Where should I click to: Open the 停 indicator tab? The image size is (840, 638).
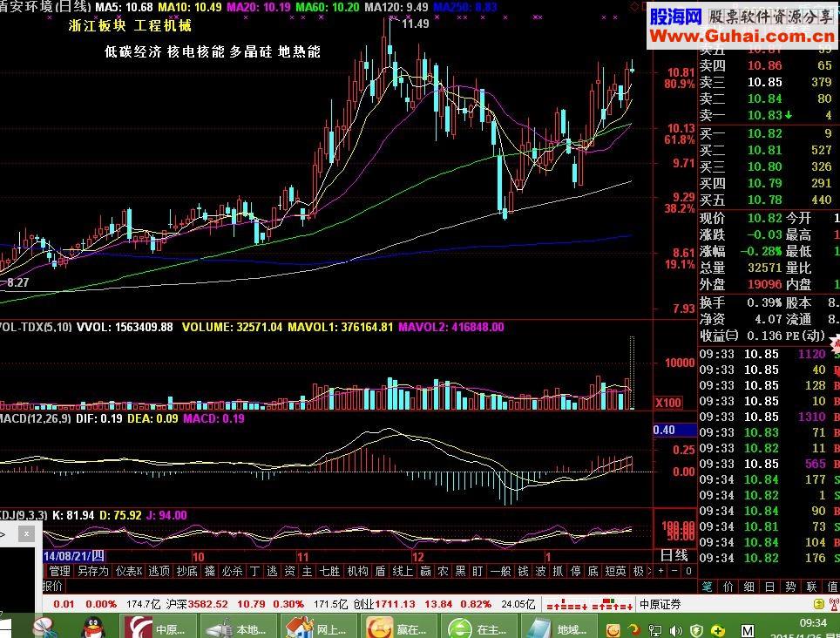(575, 571)
